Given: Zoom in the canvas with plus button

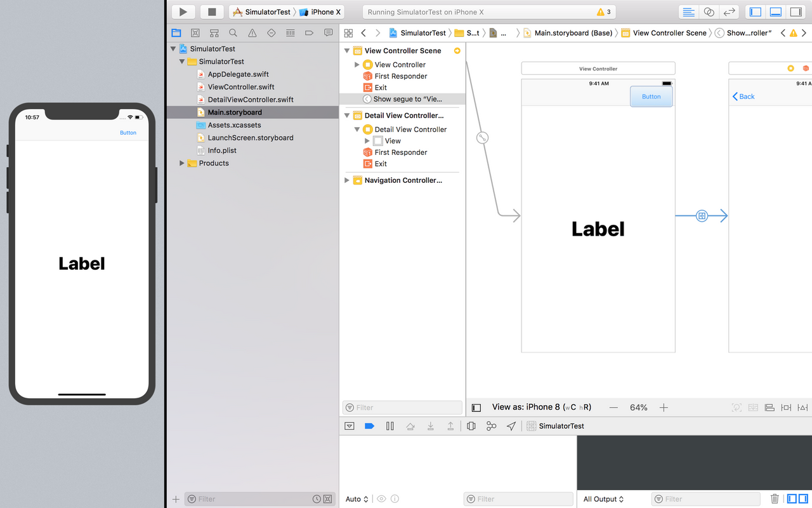Looking at the screenshot, I should click(x=664, y=408).
